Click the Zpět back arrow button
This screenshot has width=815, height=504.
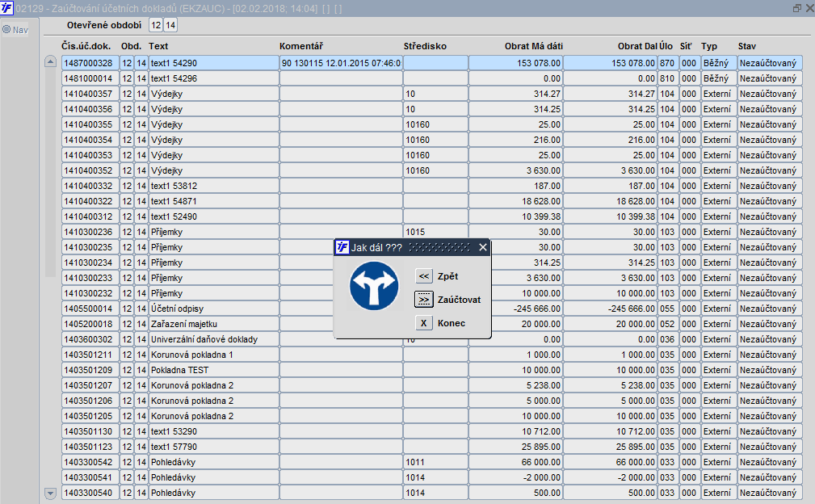tap(424, 276)
